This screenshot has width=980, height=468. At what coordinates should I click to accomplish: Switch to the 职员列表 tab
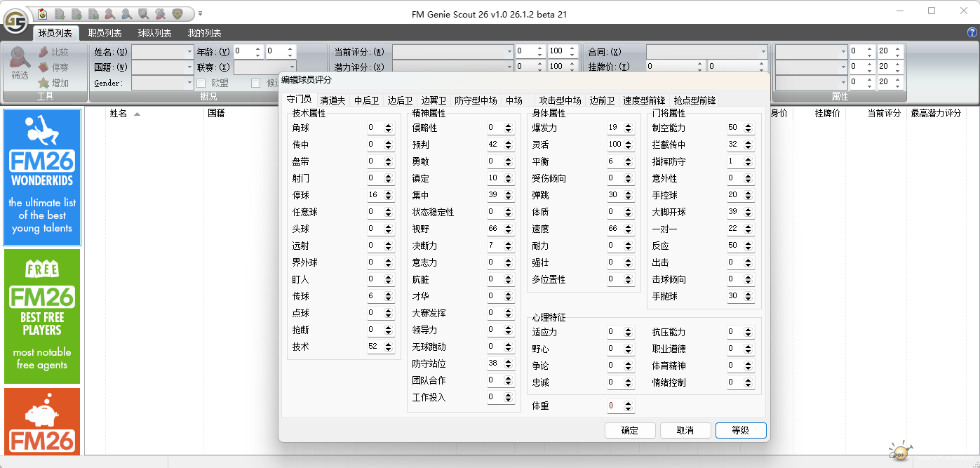point(105,33)
